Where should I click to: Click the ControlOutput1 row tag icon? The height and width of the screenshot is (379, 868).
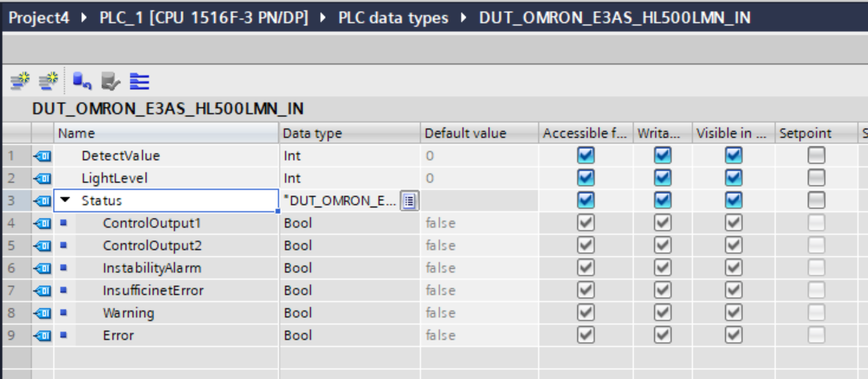tap(43, 224)
